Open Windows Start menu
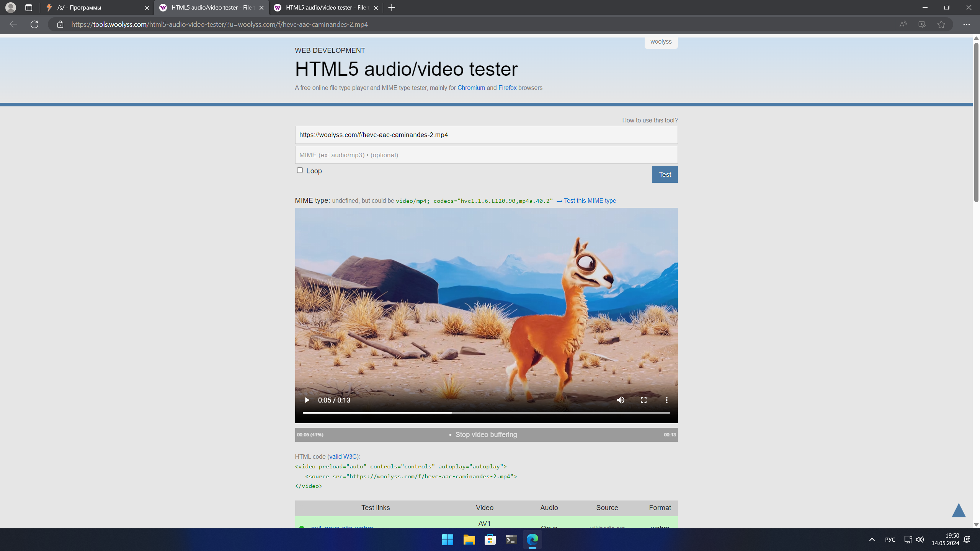Image resolution: width=980 pixels, height=551 pixels. pos(448,540)
